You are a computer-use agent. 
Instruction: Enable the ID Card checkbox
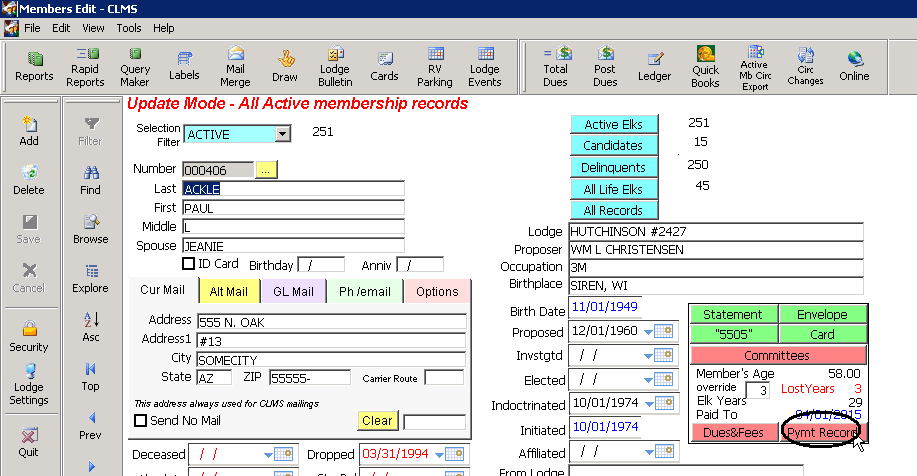click(188, 264)
